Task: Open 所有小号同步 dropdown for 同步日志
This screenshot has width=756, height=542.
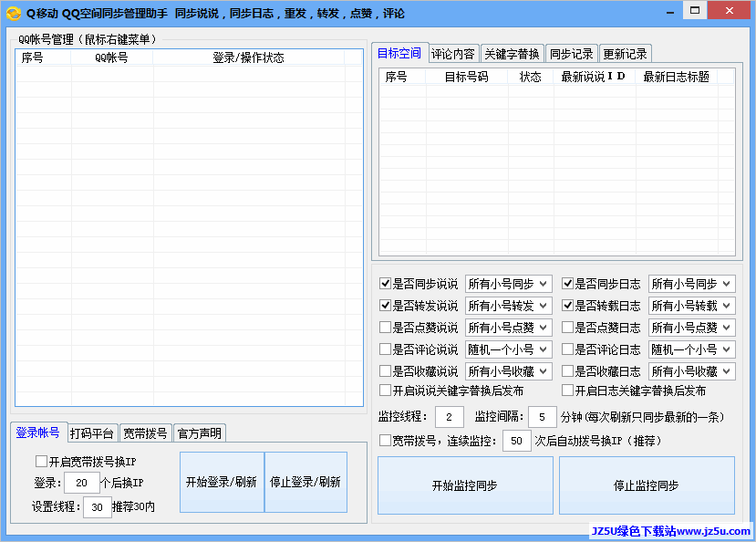Action: tap(692, 284)
